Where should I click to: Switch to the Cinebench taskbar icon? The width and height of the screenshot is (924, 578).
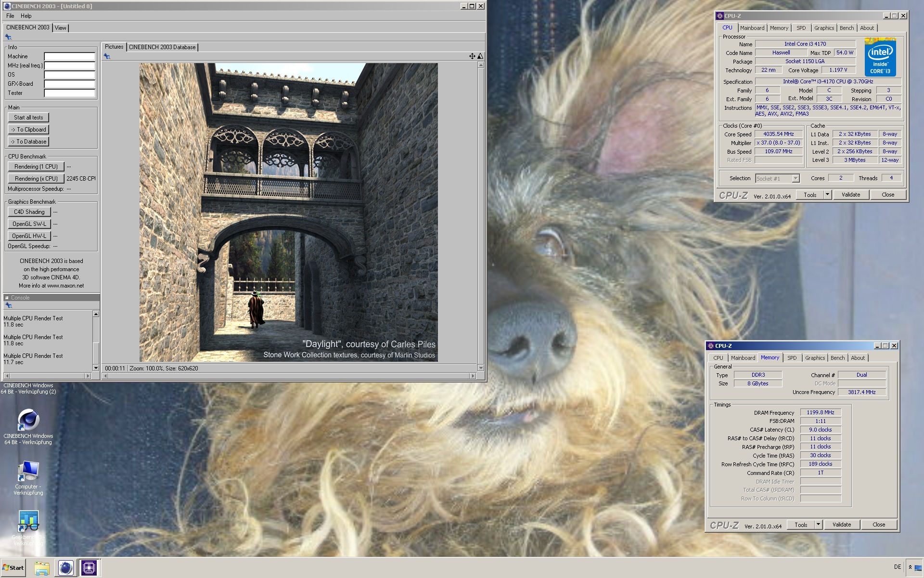65,568
